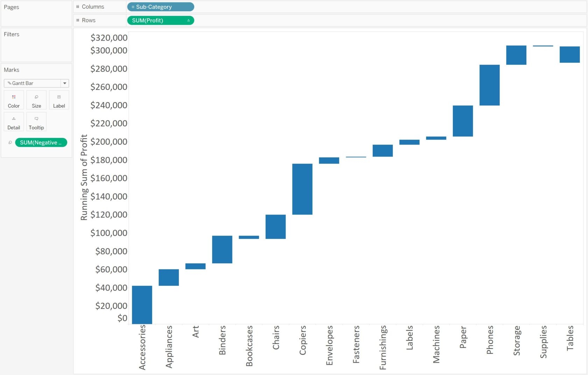Select the Copiers bar in the chart
This screenshot has width=588, height=375.
[x=302, y=189]
